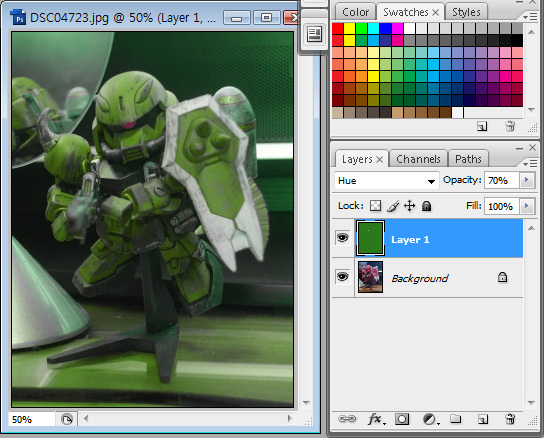Click the 50% zoom field
The height and width of the screenshot is (438, 544).
[31, 419]
